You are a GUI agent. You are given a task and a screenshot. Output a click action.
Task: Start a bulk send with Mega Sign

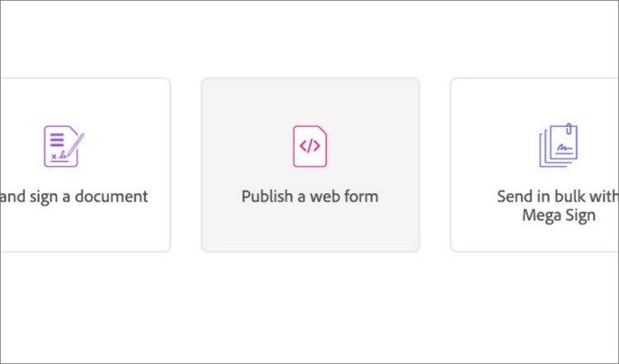tap(535, 165)
